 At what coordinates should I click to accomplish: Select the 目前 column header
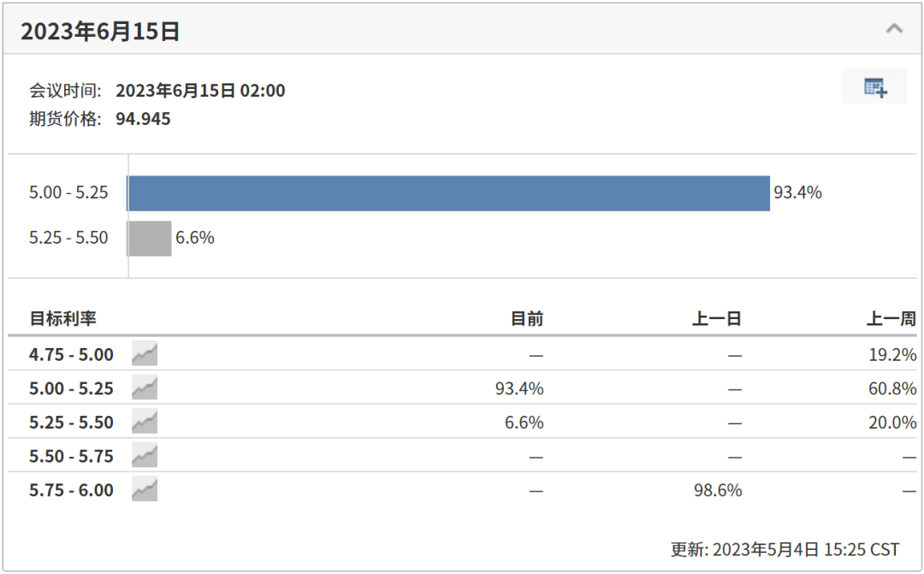(x=526, y=319)
